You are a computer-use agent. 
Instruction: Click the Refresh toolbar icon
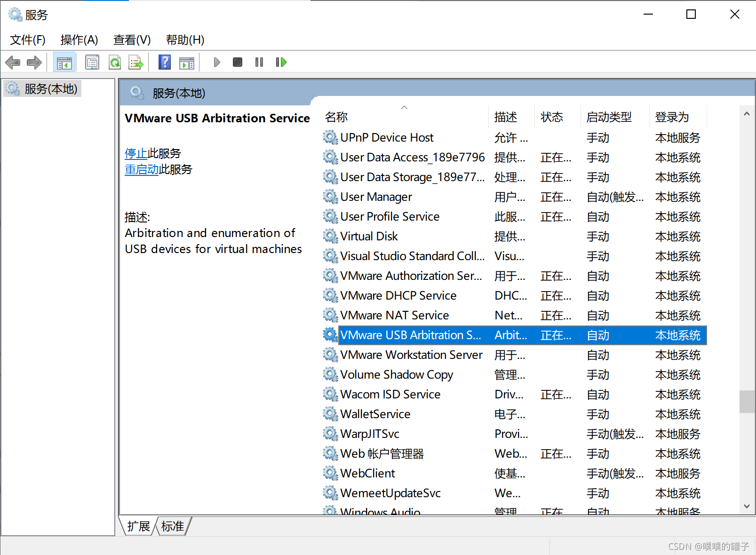(x=115, y=62)
